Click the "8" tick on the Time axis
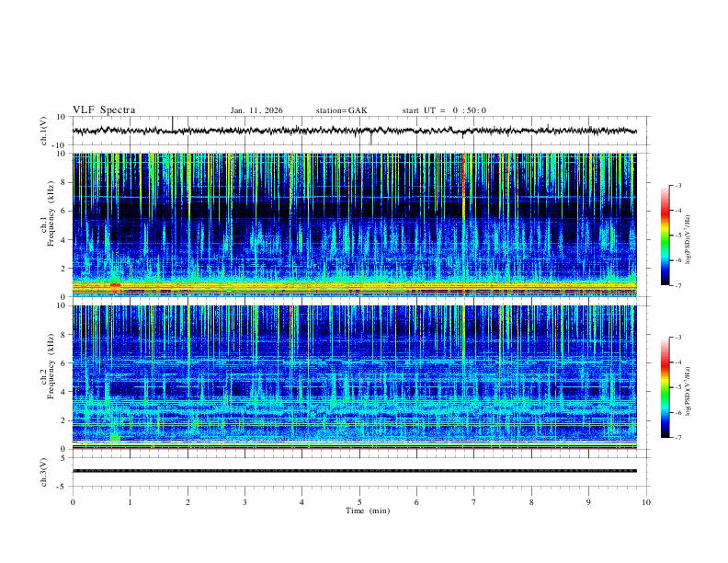 coord(531,502)
